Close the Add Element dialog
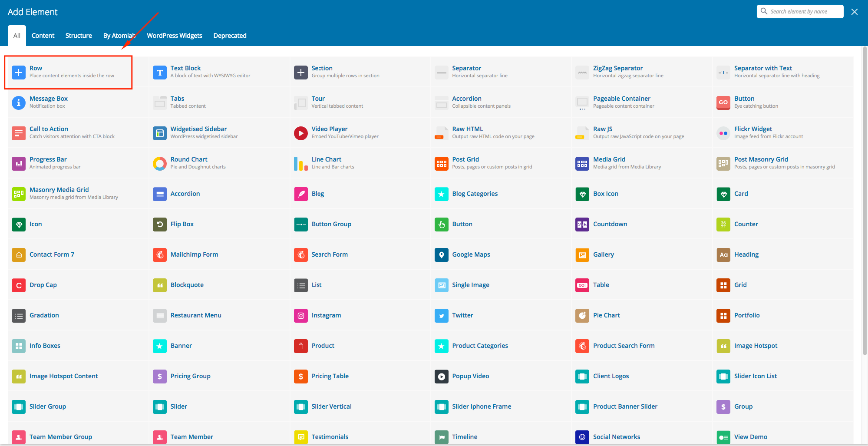Viewport: 868px width, 446px height. click(855, 12)
